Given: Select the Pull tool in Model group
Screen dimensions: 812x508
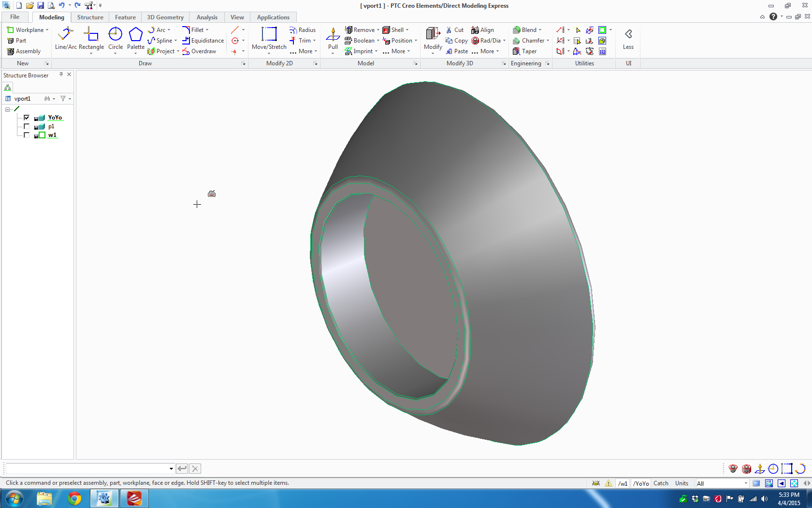Looking at the screenshot, I should coord(333,39).
